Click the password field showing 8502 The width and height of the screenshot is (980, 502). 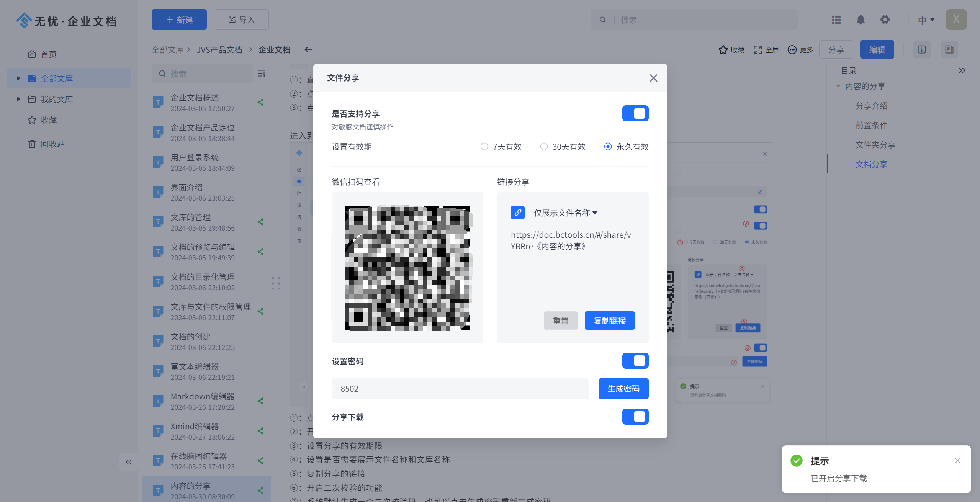pos(460,389)
